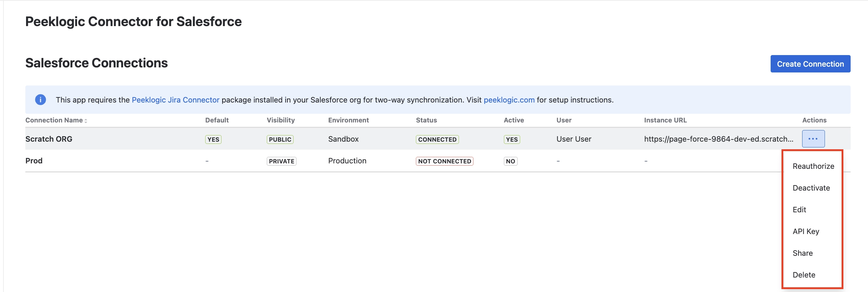This screenshot has height=292, width=868.
Task: Click the CONNECTED status badge
Action: tap(437, 139)
